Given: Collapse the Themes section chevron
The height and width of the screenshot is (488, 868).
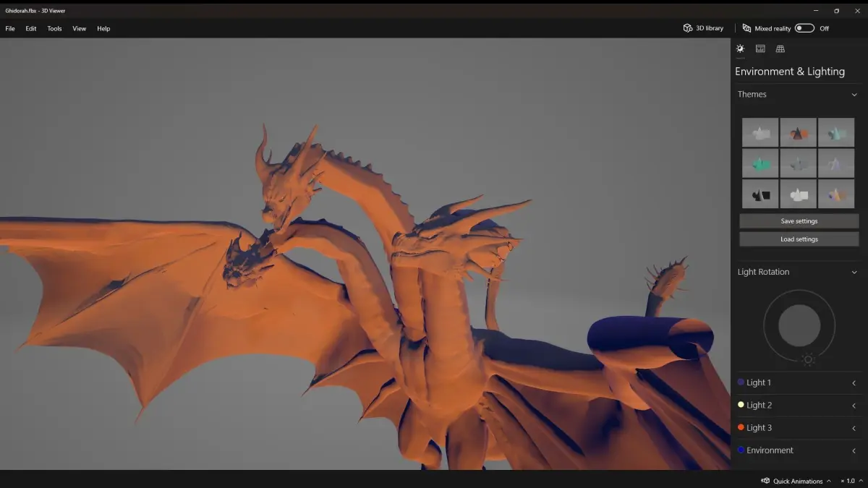Looking at the screenshot, I should [854, 95].
